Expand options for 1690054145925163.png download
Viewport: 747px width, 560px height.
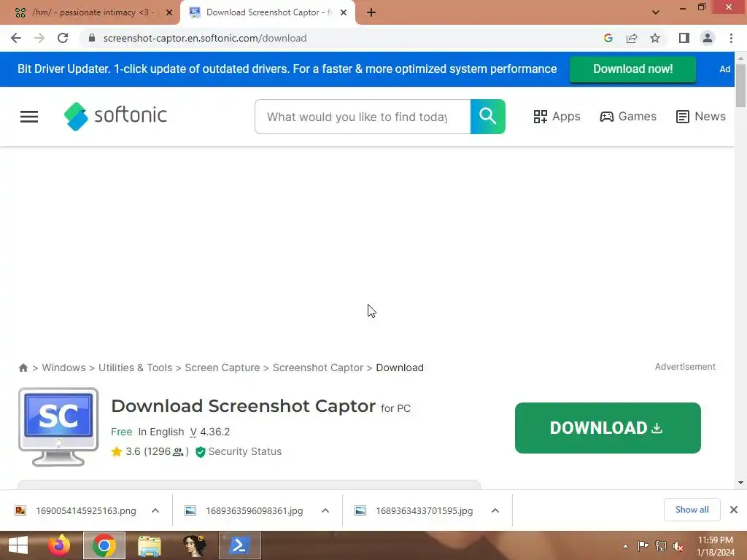click(155, 510)
